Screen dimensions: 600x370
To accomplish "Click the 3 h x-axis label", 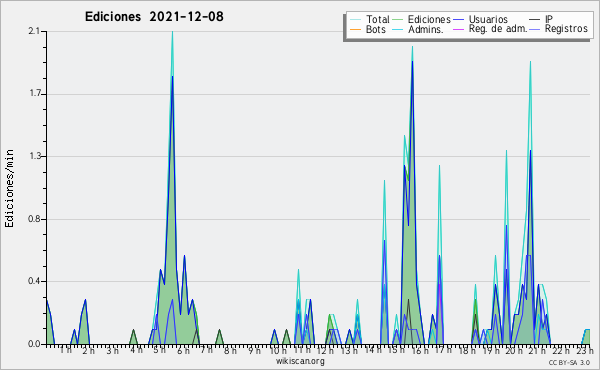I will point(112,350).
